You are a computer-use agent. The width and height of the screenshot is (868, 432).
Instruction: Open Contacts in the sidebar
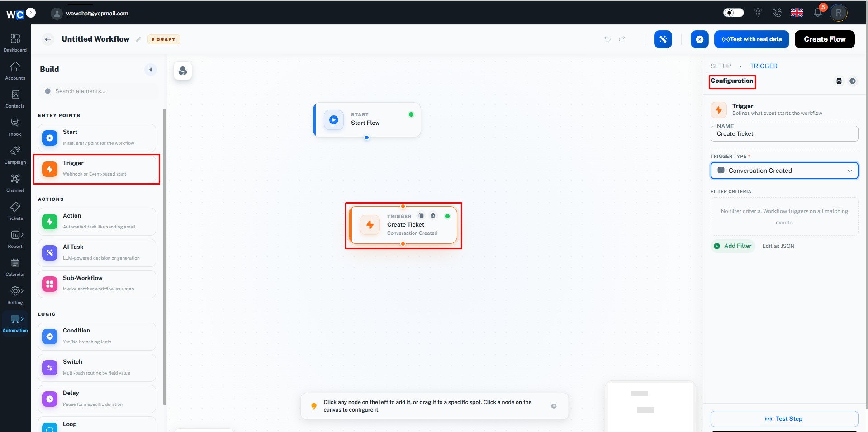pyautogui.click(x=15, y=99)
